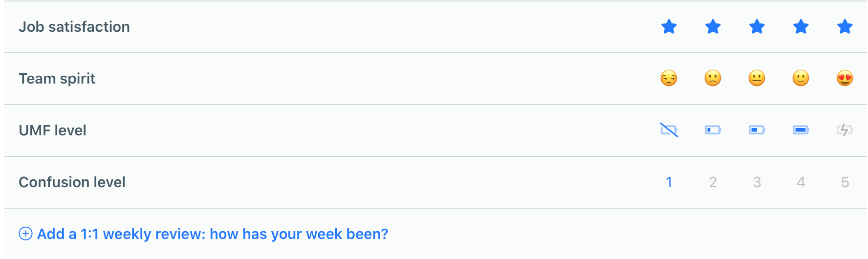Rate Job satisfaction with first star

click(669, 26)
